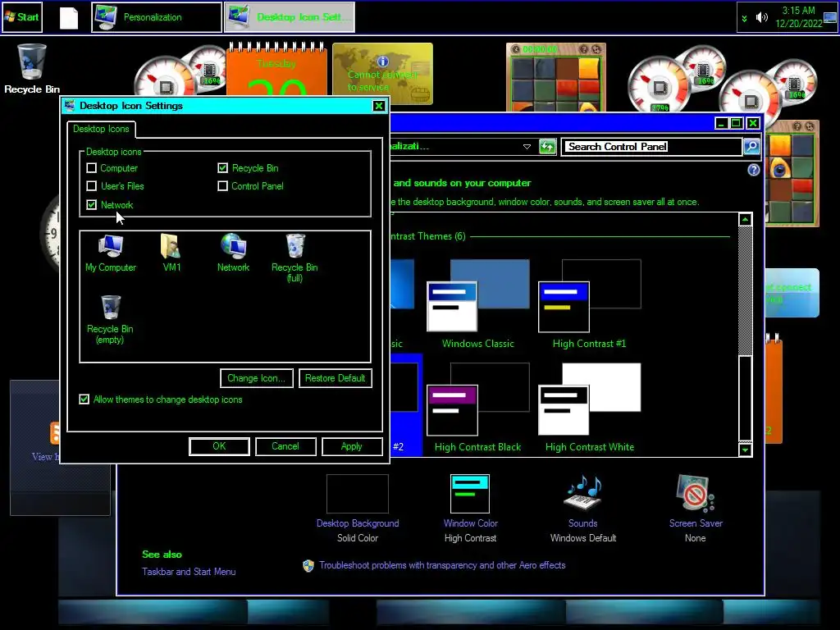Select the High Contrast Black theme
Screen dimensions: 840x630
pyautogui.click(x=478, y=408)
